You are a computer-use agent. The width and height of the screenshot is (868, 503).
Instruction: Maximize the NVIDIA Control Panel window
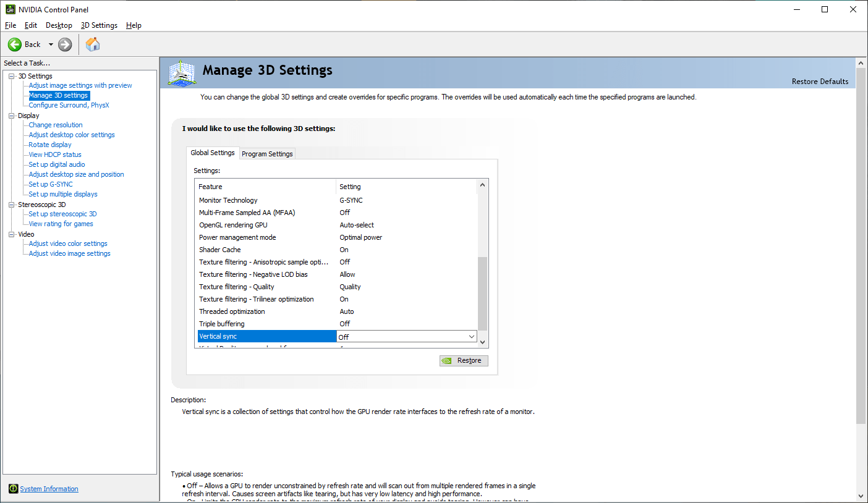[x=825, y=9]
